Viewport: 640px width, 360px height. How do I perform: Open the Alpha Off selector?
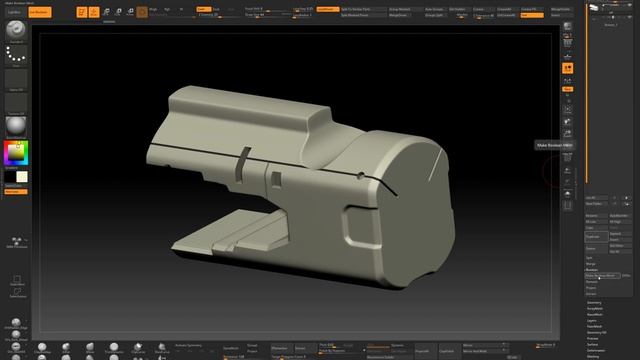[16, 80]
